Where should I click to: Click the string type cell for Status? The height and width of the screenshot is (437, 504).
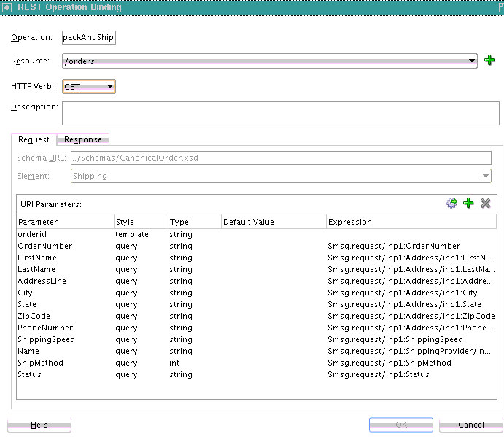click(x=195, y=374)
